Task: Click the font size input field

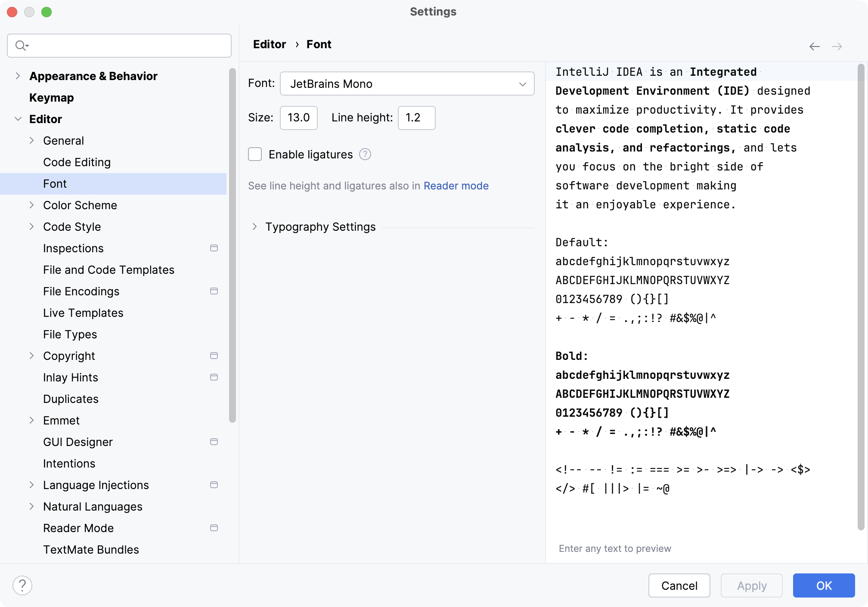Action: tap(298, 118)
